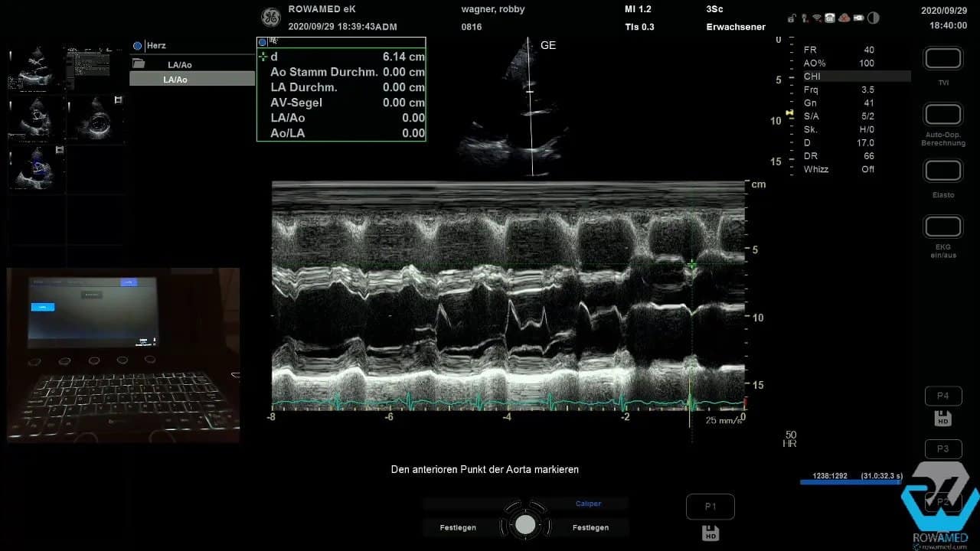Click the Wi-Fi signal icon in the status bar
Image resolution: width=980 pixels, height=551 pixels.
815,18
